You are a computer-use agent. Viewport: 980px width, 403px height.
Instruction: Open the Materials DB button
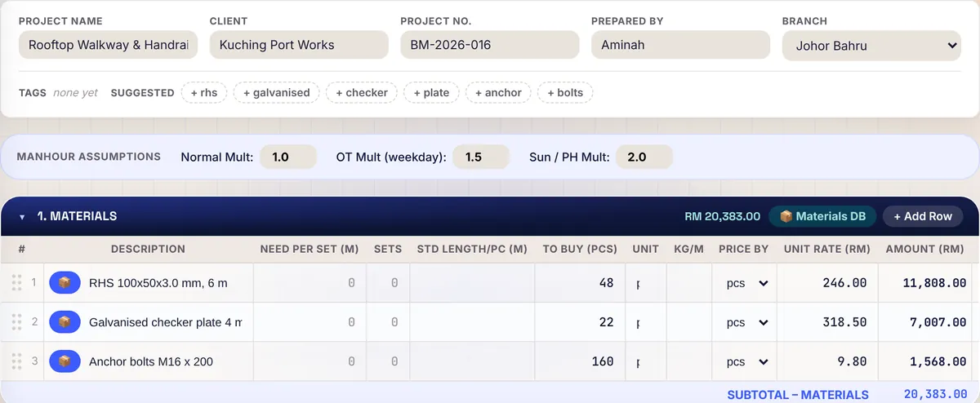822,216
